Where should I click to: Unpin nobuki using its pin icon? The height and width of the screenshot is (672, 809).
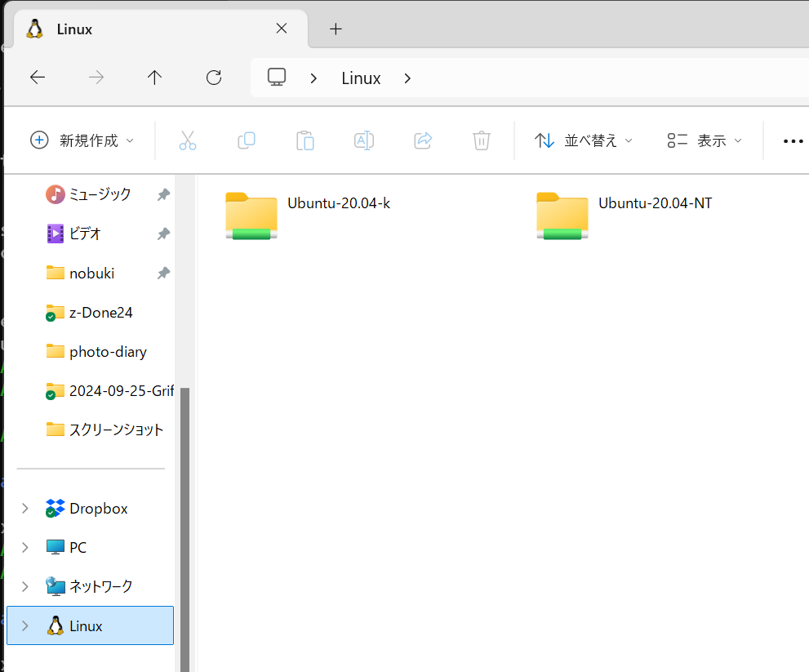pyautogui.click(x=163, y=273)
